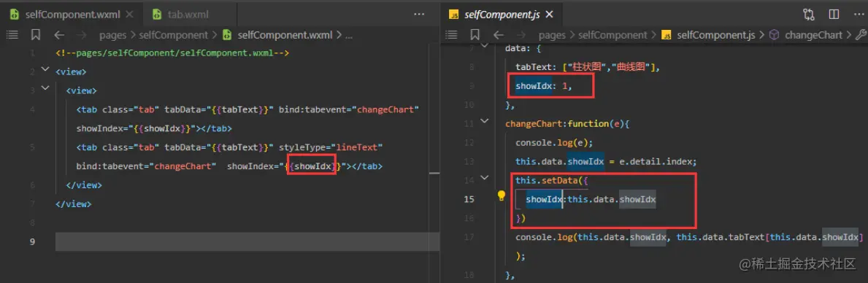Click the compare changes icon in right editor
Image resolution: width=868 pixels, height=283 pixels.
coord(809,15)
